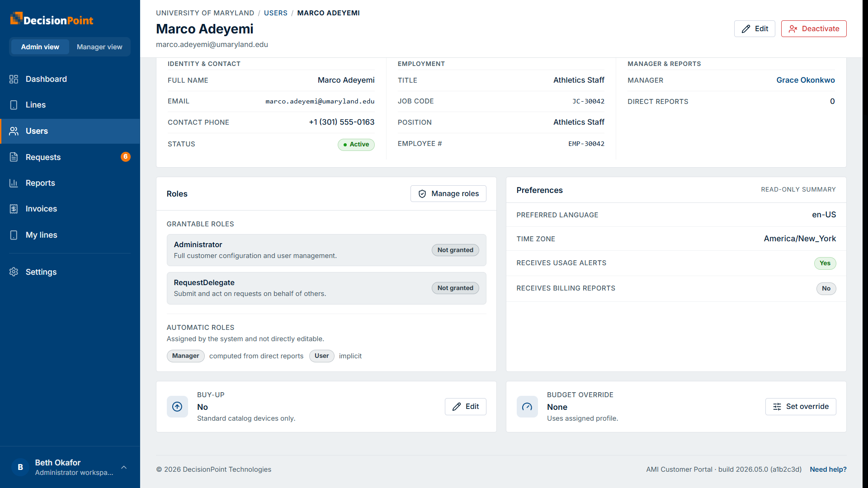
Task: Click the DecisionPoint logo
Action: [x=52, y=19]
